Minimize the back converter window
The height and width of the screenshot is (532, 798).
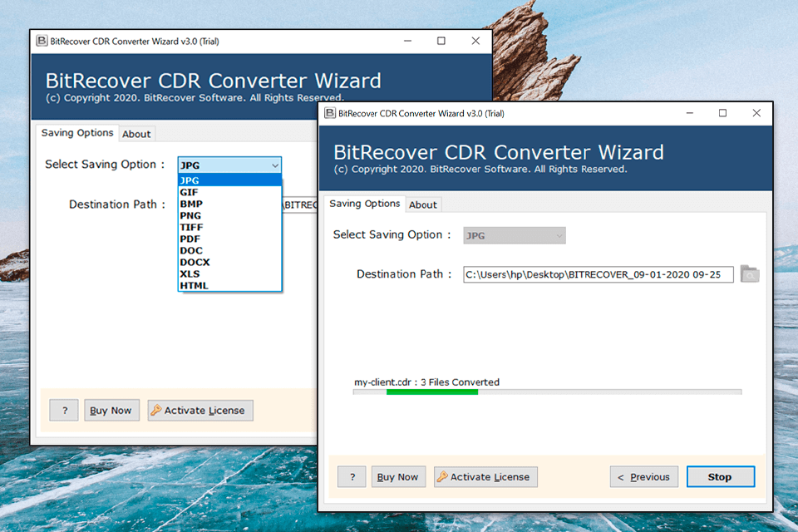click(x=407, y=41)
